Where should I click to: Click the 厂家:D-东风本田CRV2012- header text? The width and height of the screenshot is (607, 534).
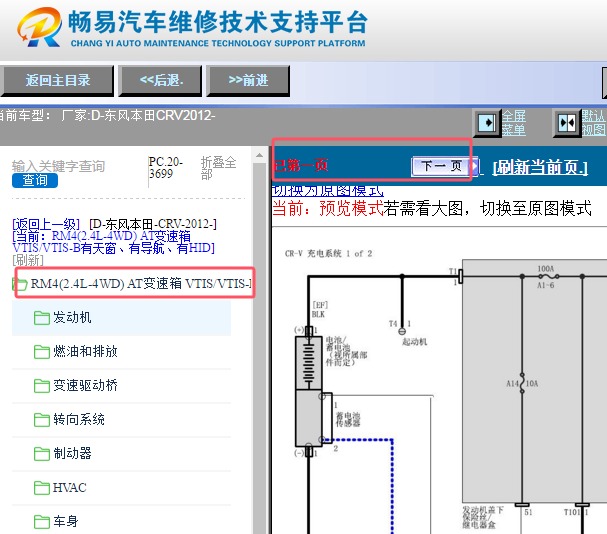(138, 115)
